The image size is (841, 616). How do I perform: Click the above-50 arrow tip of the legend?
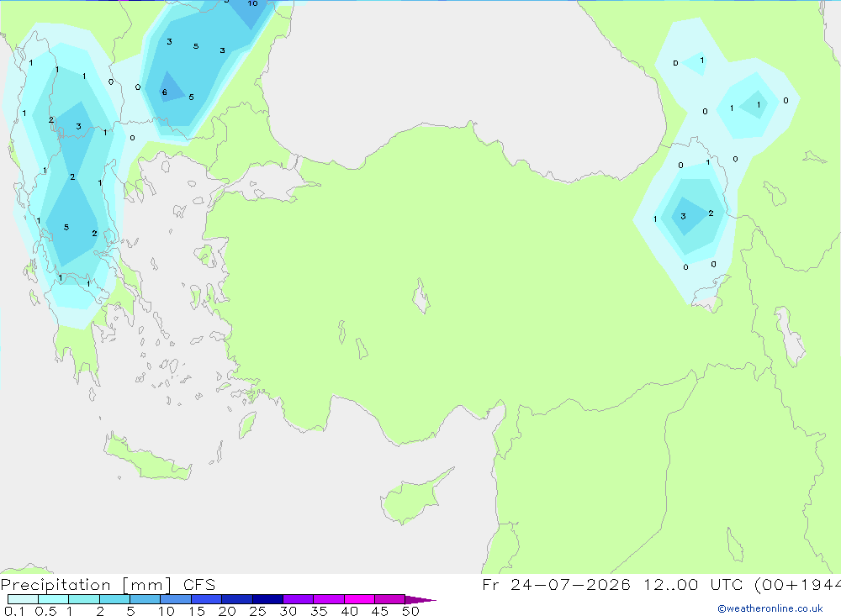[x=420, y=600]
